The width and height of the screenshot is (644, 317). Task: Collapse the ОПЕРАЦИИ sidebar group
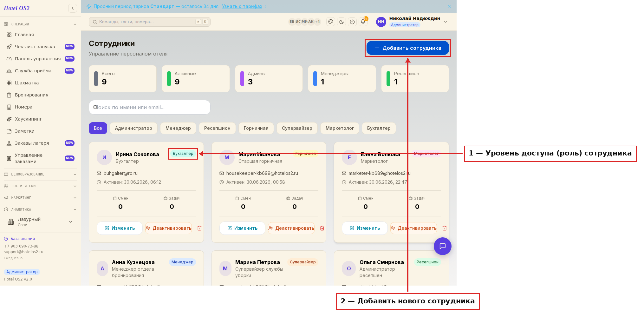[x=40, y=24]
